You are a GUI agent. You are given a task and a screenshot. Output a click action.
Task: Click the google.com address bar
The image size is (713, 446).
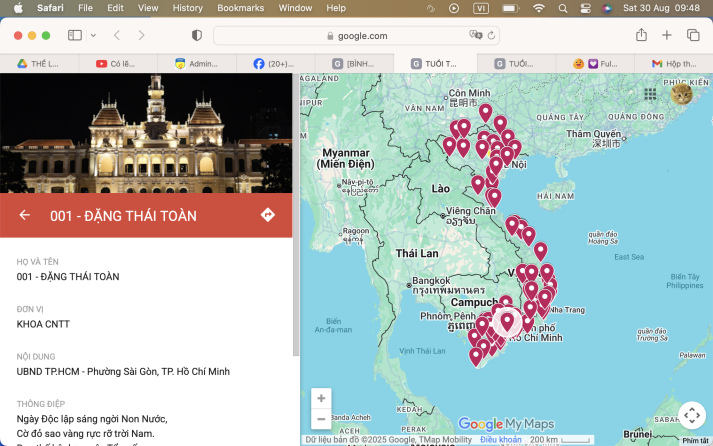coord(356,35)
